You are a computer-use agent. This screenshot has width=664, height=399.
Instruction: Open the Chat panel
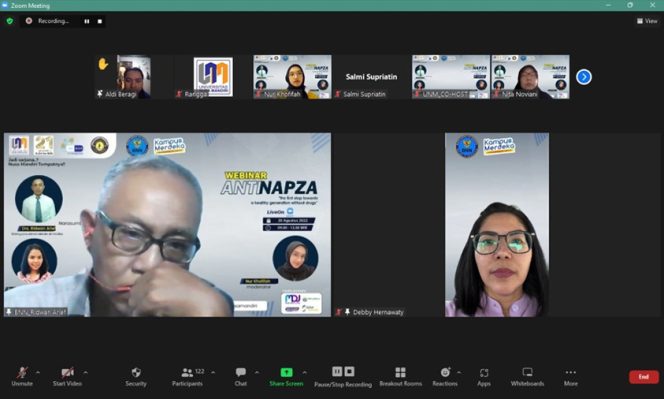(x=241, y=376)
